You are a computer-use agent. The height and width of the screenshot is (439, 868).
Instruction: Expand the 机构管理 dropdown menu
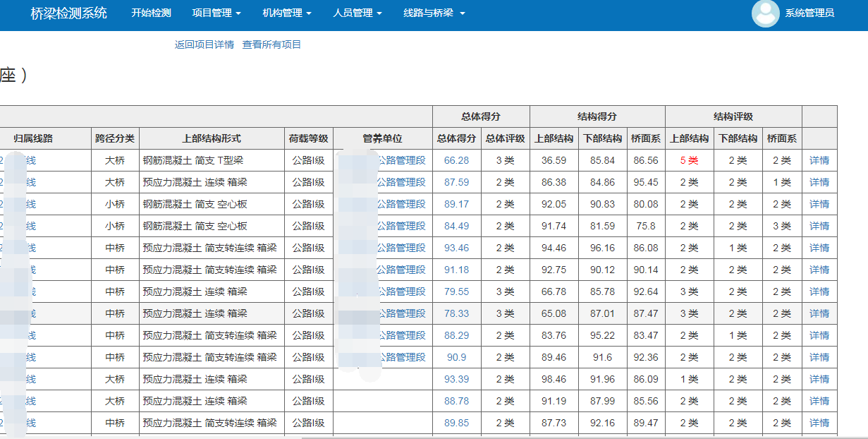(x=287, y=13)
